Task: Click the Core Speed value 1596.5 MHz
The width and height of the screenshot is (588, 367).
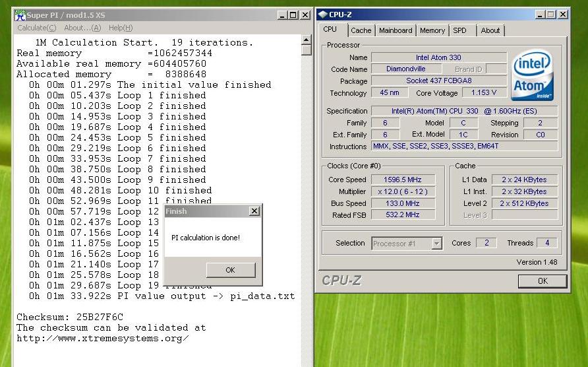Action: point(403,180)
